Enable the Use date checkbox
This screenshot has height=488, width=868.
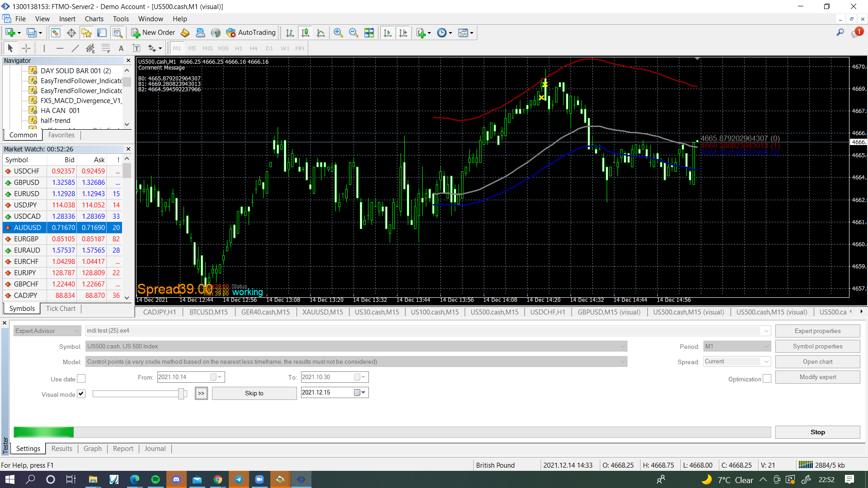coord(81,379)
